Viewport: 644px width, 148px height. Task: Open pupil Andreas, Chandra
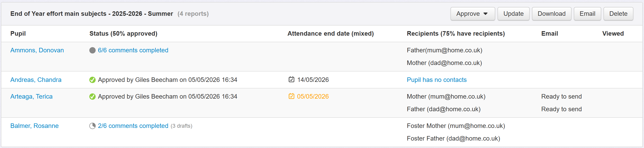click(36, 80)
